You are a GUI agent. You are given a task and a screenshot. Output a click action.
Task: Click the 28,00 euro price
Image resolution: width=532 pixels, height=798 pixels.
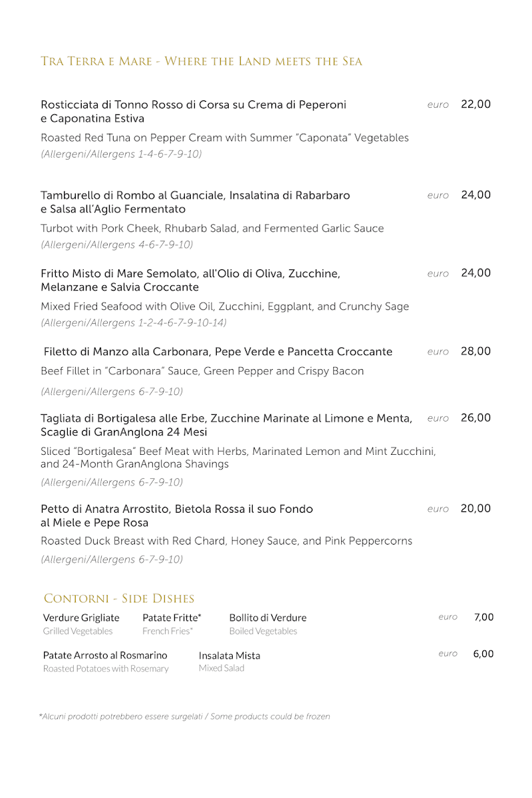(475, 351)
